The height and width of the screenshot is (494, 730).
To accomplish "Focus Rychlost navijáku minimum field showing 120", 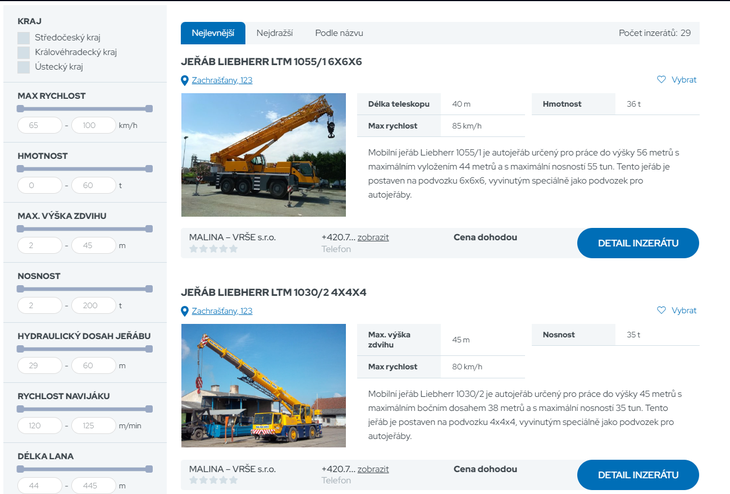I will click(40, 426).
